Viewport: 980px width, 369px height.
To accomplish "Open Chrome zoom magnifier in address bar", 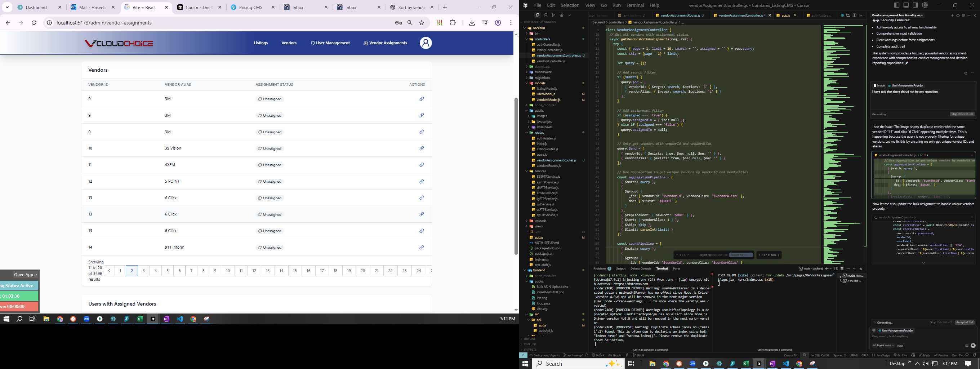I will pos(410,23).
